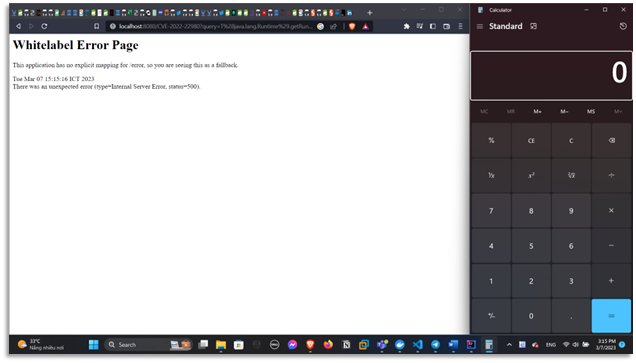Open the Google Translate icon in the address bar

coord(320,26)
